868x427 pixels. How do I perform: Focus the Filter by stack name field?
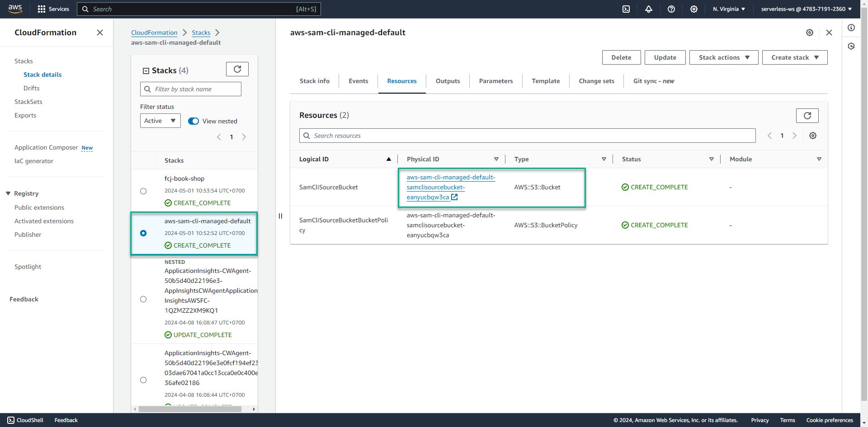[191, 89]
